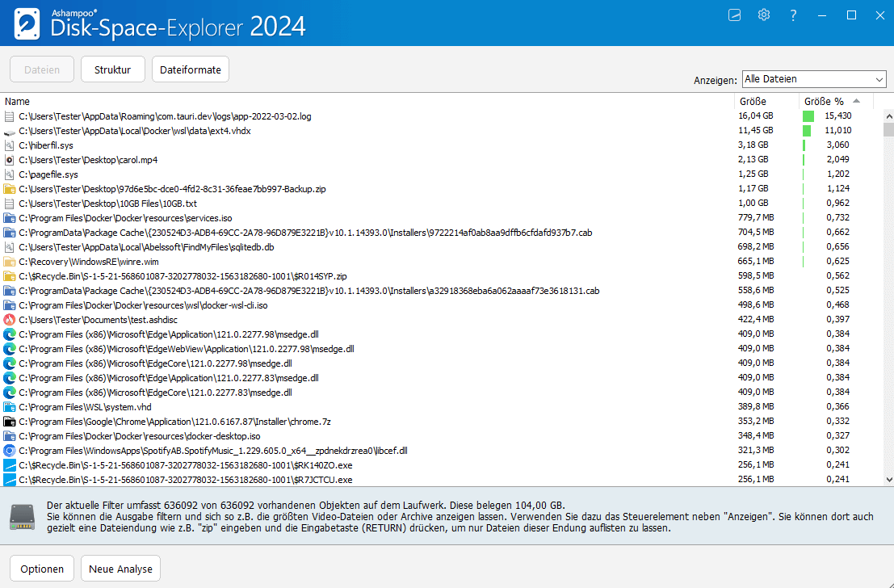
Task: Open the Anzeigen 'Alle Dateien' dropdown
Action: click(814, 79)
